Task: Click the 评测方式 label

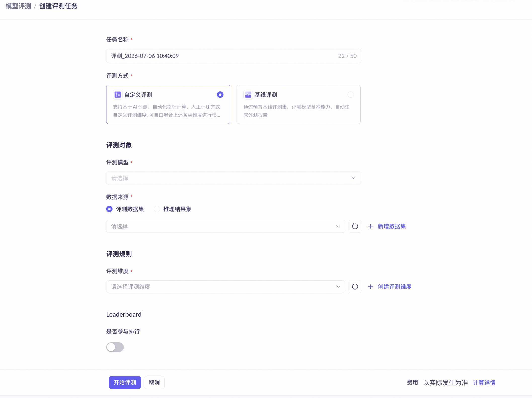Action: click(117, 76)
